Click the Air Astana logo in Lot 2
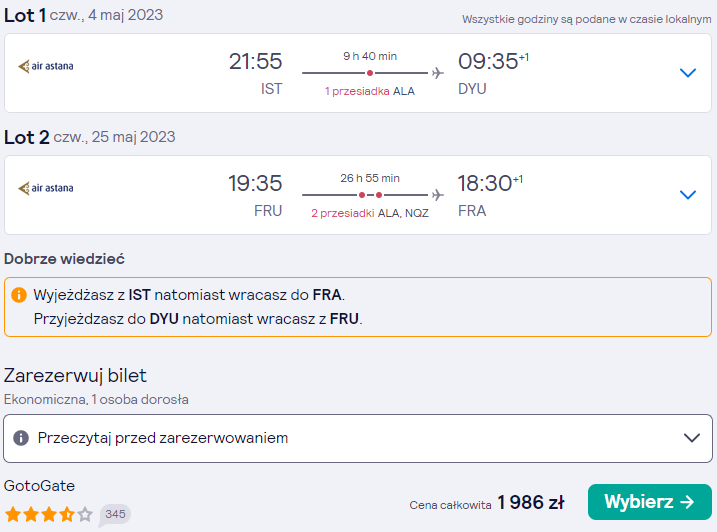This screenshot has height=532, width=717. coord(46,188)
